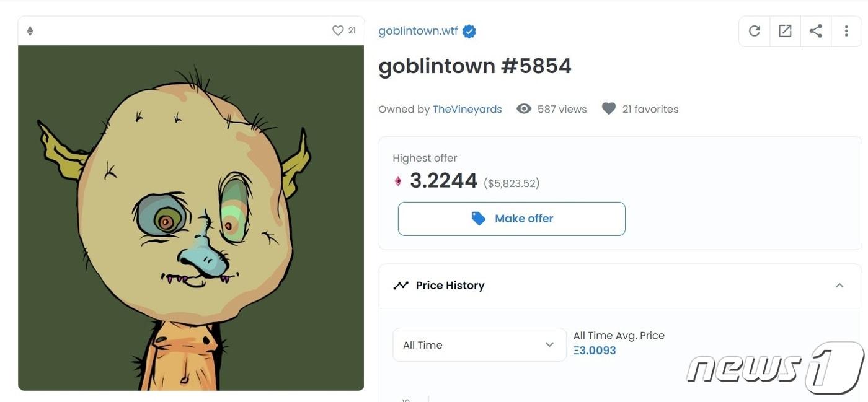Click the goblin NFT artwork image
868x402 pixels.
pos(191,218)
